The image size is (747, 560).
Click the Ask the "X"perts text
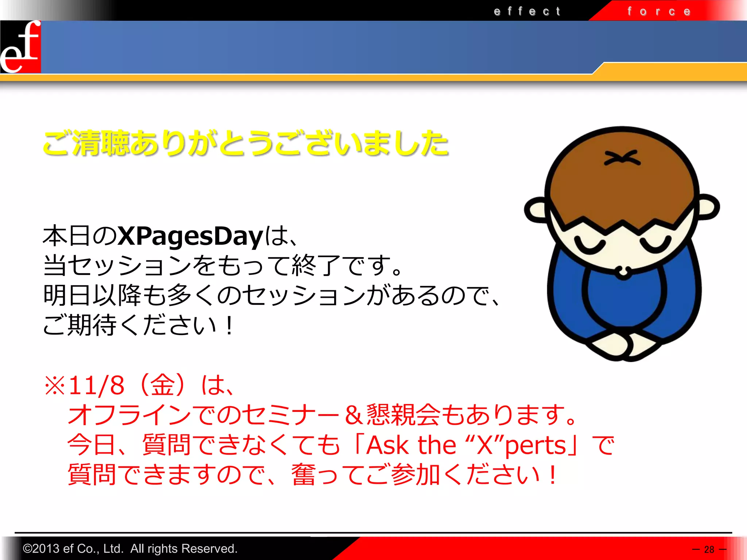point(466,445)
